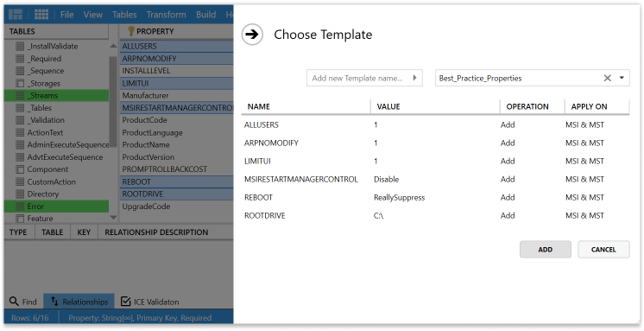
Task: Click the table icon next to _Tables
Action: pyautogui.click(x=20, y=108)
